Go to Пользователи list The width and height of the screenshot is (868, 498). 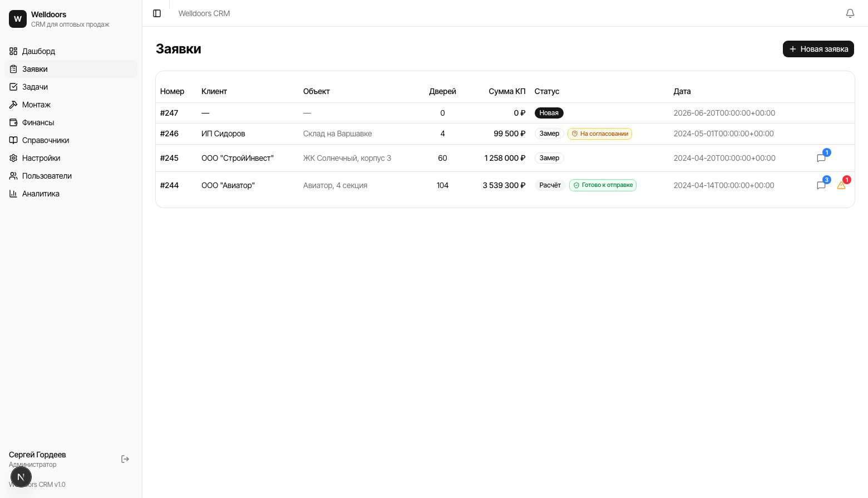tap(71, 176)
